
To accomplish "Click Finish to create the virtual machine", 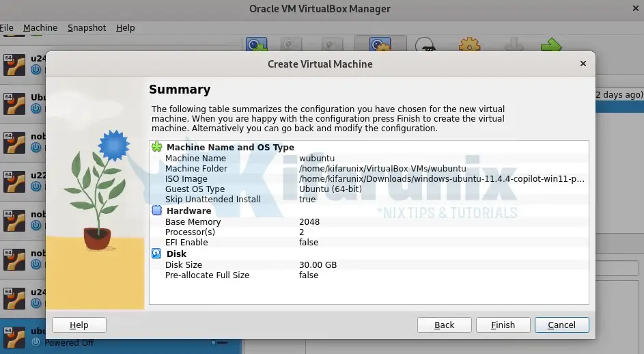I will (x=503, y=325).
